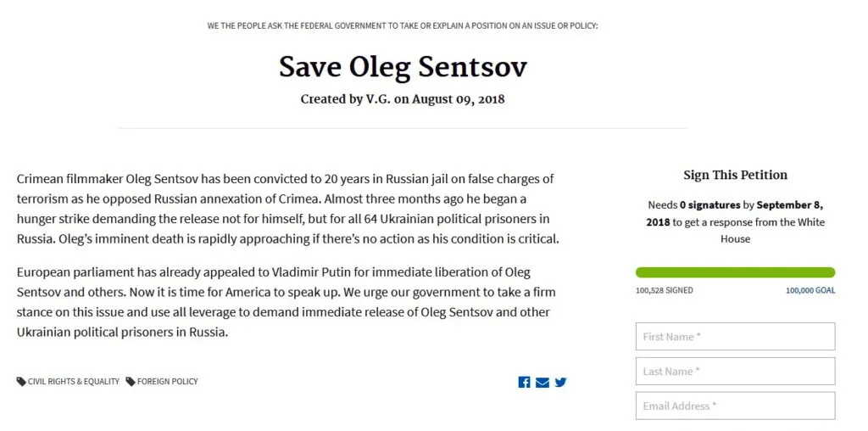Click the 100,528 SIGNED count
This screenshot has height=431, width=868.
coord(665,290)
